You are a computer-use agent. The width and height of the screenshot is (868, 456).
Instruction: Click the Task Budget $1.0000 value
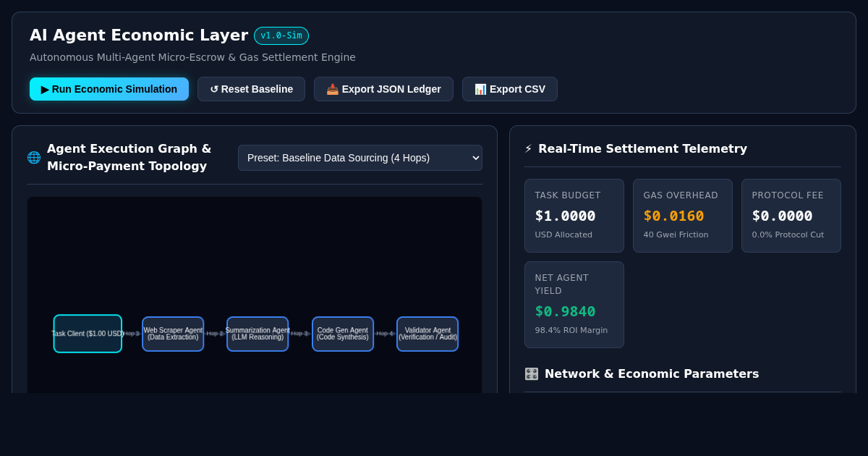(566, 216)
